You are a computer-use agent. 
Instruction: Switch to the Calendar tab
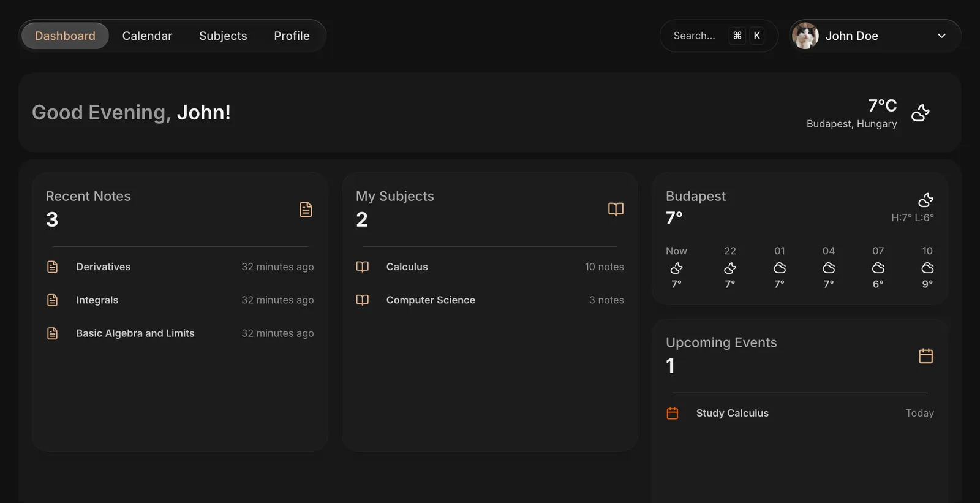point(147,36)
